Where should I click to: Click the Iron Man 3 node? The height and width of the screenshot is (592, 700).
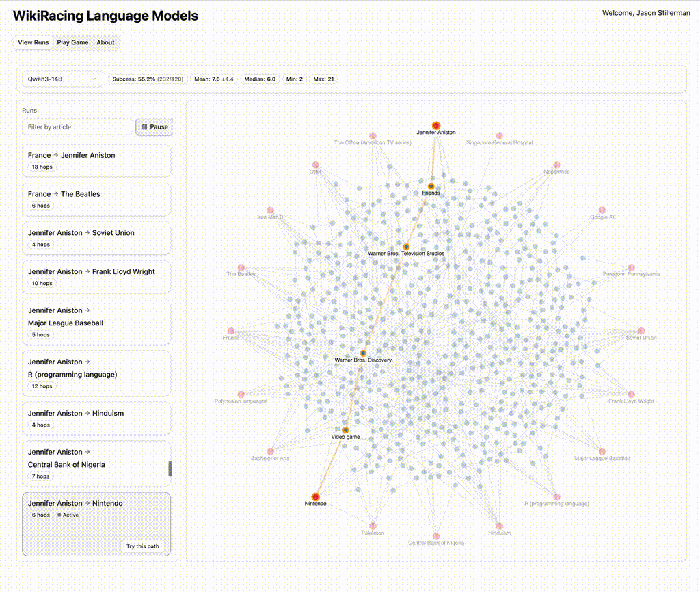(x=270, y=211)
